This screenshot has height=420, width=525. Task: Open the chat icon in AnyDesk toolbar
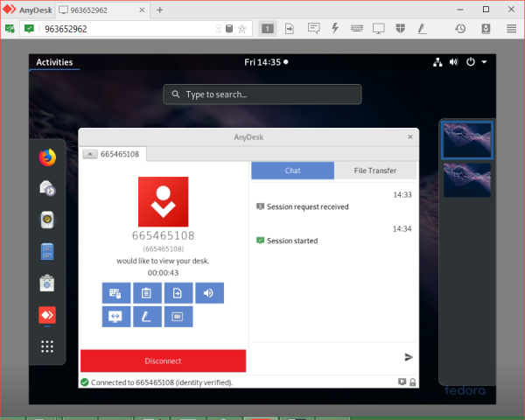coord(313,28)
